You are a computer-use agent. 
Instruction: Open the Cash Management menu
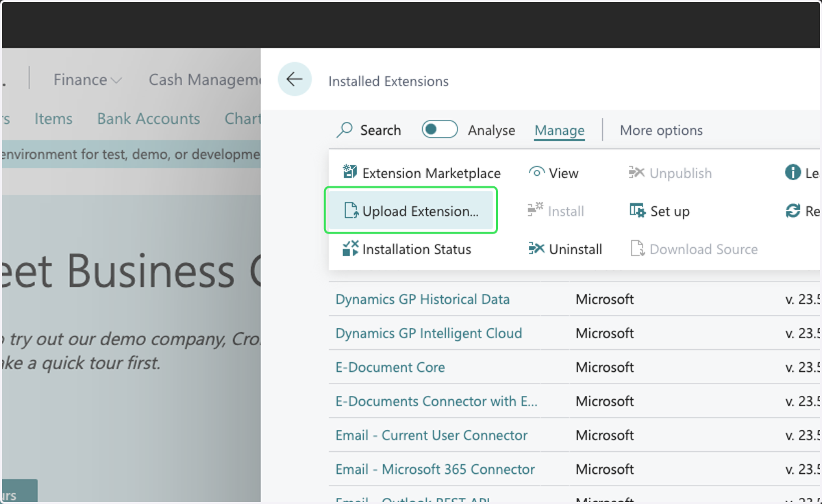click(205, 80)
